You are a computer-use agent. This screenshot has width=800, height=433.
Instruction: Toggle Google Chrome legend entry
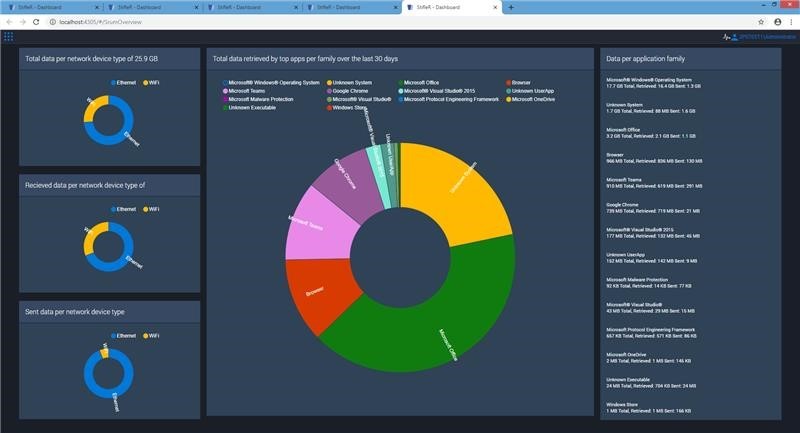point(347,91)
